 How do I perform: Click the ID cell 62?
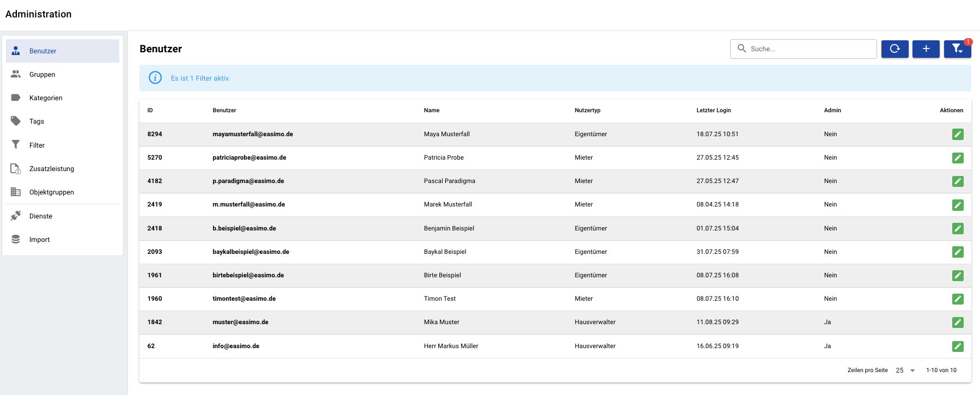(x=151, y=346)
